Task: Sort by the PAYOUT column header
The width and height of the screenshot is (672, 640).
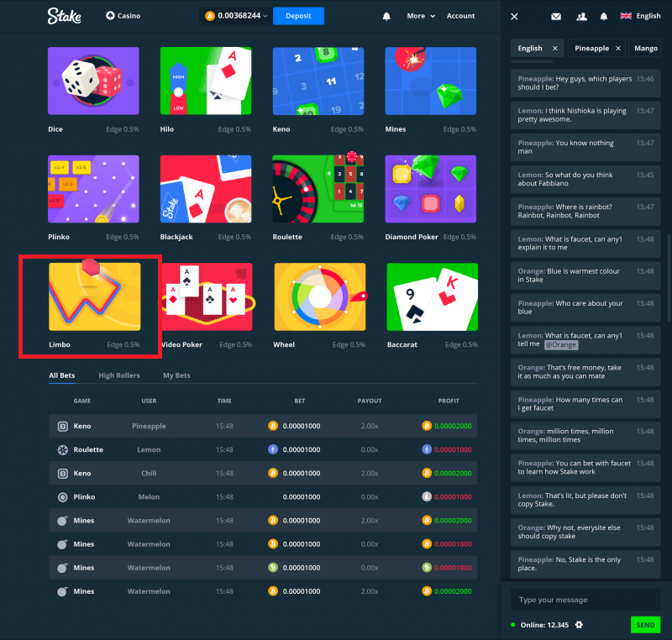Action: point(370,401)
